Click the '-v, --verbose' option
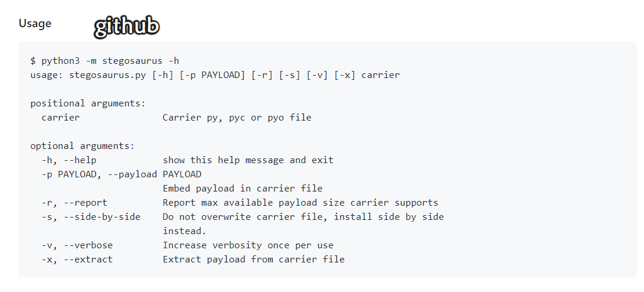 coord(77,245)
